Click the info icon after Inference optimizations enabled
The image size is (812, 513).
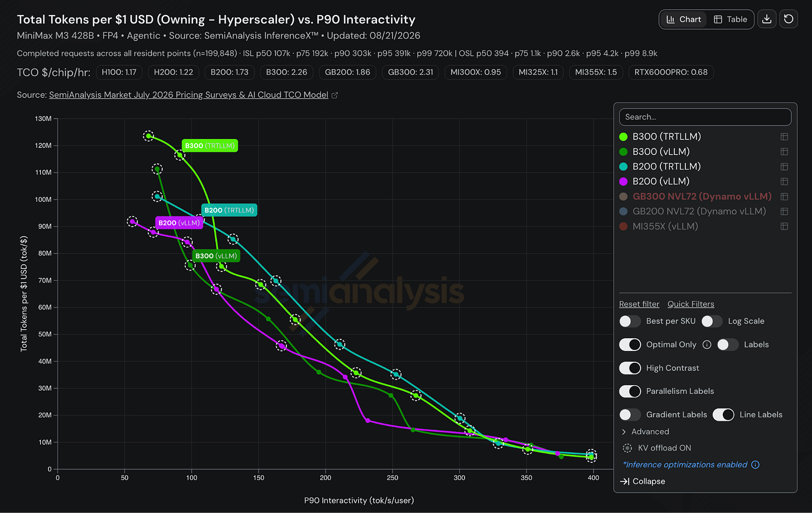pyautogui.click(x=755, y=464)
